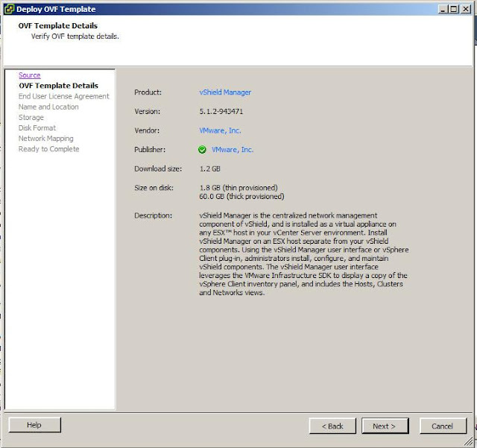
Task: Open the Vendor VMware, Inc. link
Action: pos(220,130)
